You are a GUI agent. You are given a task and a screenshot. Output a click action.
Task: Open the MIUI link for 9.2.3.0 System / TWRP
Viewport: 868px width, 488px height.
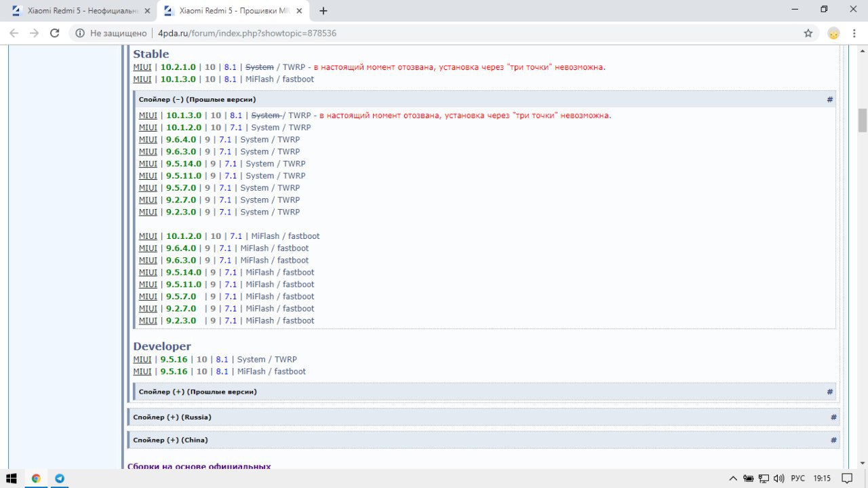point(148,212)
